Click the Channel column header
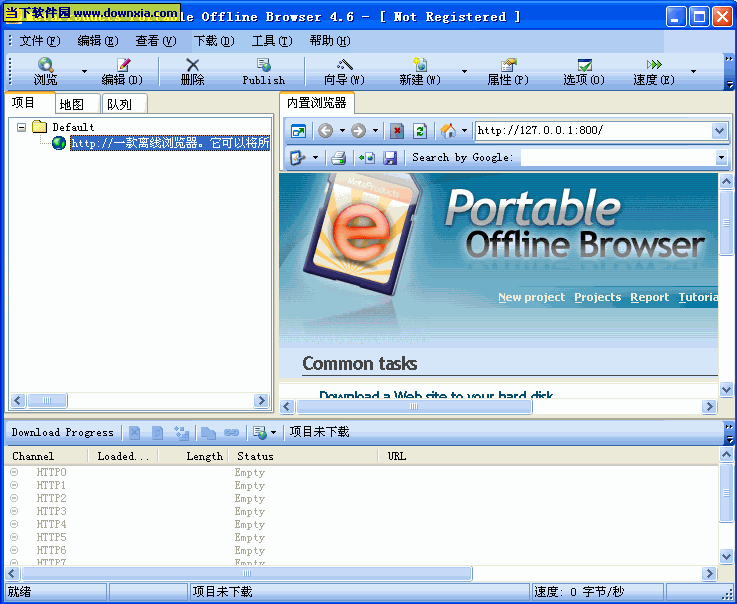 click(46, 456)
